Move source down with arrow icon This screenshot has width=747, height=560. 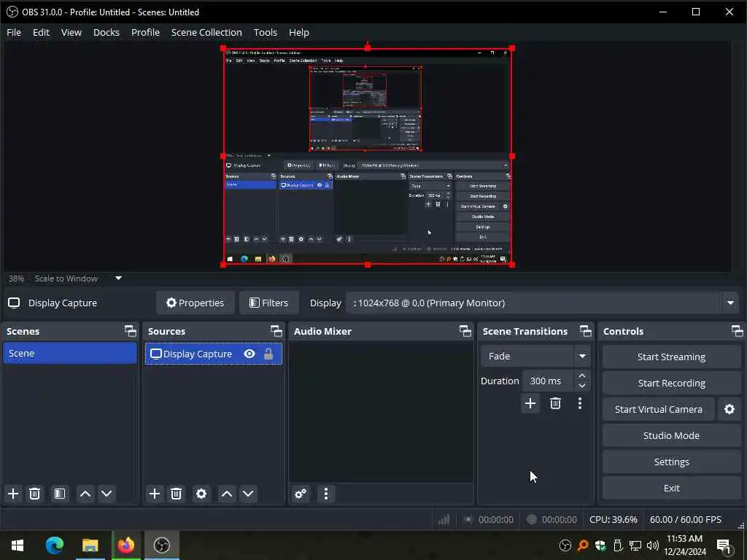click(x=248, y=494)
